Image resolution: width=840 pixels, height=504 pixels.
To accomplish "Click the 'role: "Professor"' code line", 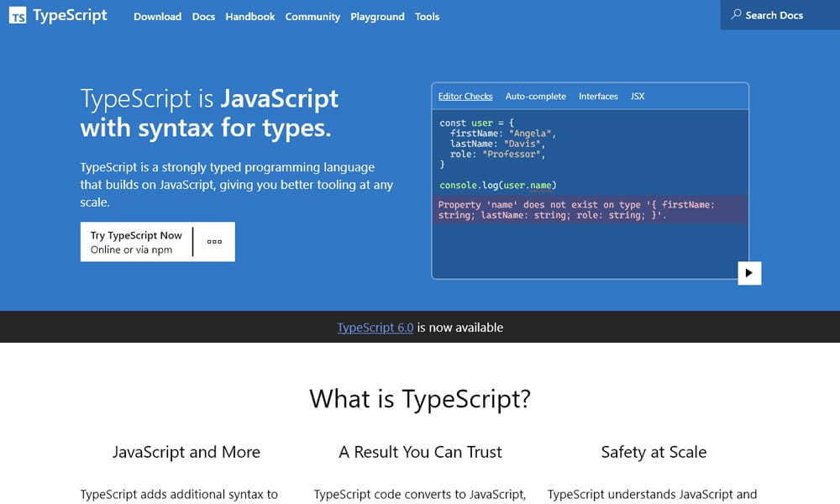I will (x=497, y=155).
